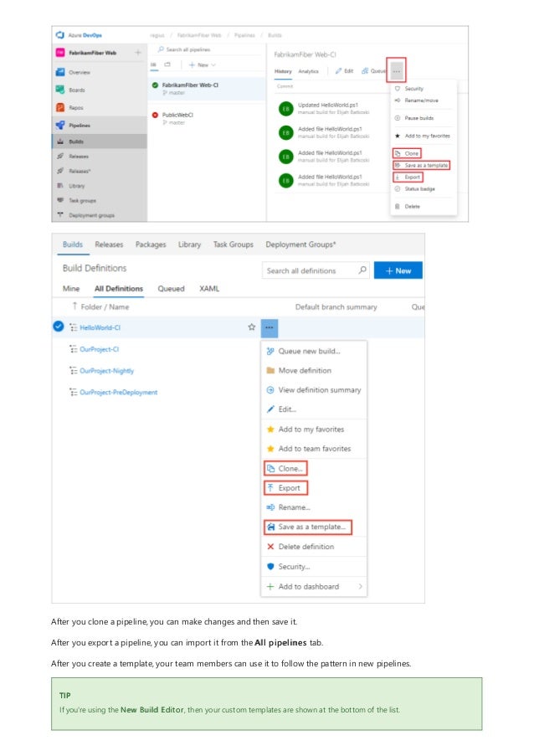Choose Add to team favorites
The height and width of the screenshot is (756, 534).
click(x=314, y=449)
